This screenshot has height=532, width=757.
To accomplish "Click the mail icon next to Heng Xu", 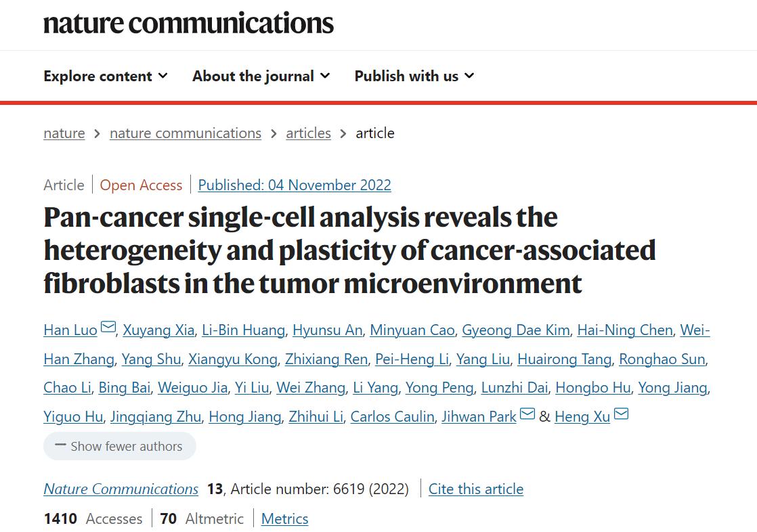I will point(621,414).
